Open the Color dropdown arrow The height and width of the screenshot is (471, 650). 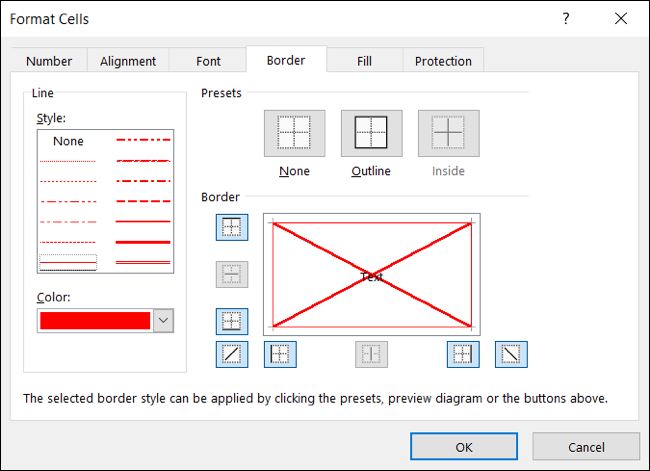tap(164, 320)
